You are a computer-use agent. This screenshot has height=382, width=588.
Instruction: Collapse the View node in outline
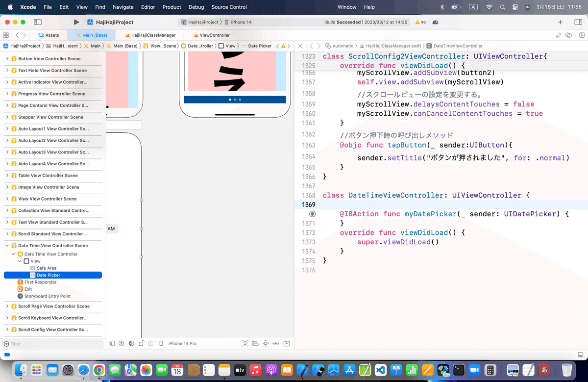coord(20,261)
